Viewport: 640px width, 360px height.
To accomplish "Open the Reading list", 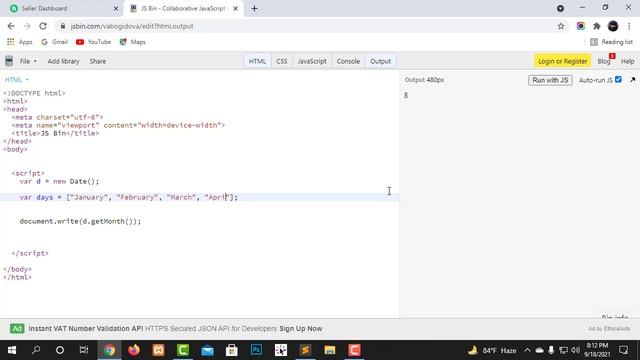I will point(611,42).
